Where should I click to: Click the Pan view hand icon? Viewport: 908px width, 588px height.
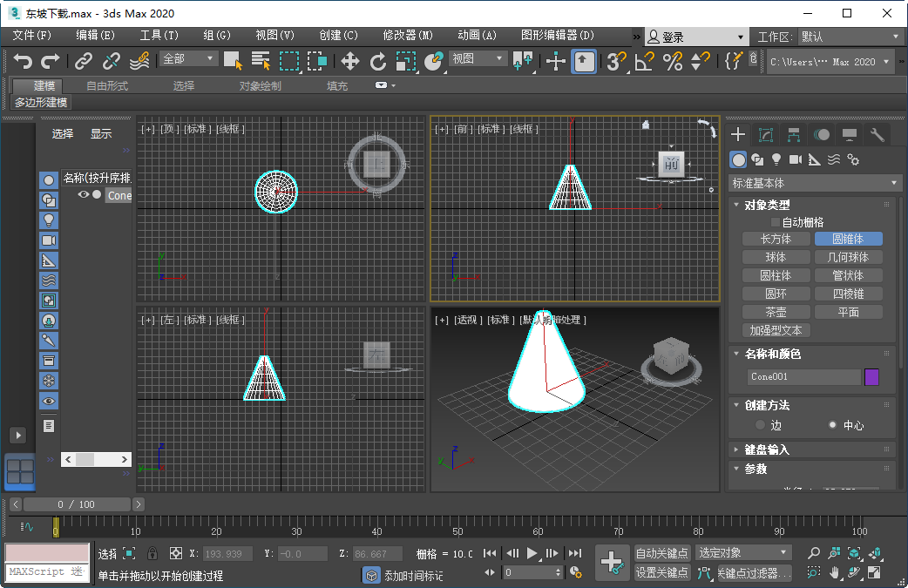point(835,572)
